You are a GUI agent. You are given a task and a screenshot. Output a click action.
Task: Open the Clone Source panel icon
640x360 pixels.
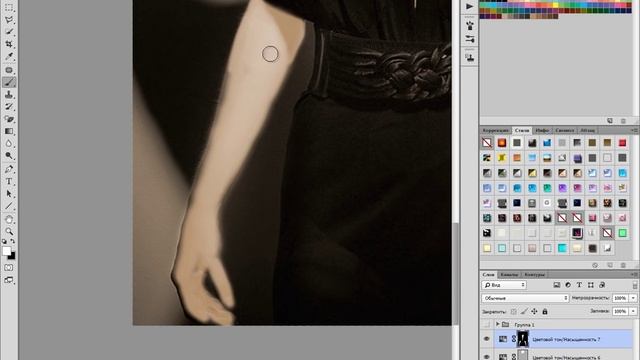coord(470,58)
